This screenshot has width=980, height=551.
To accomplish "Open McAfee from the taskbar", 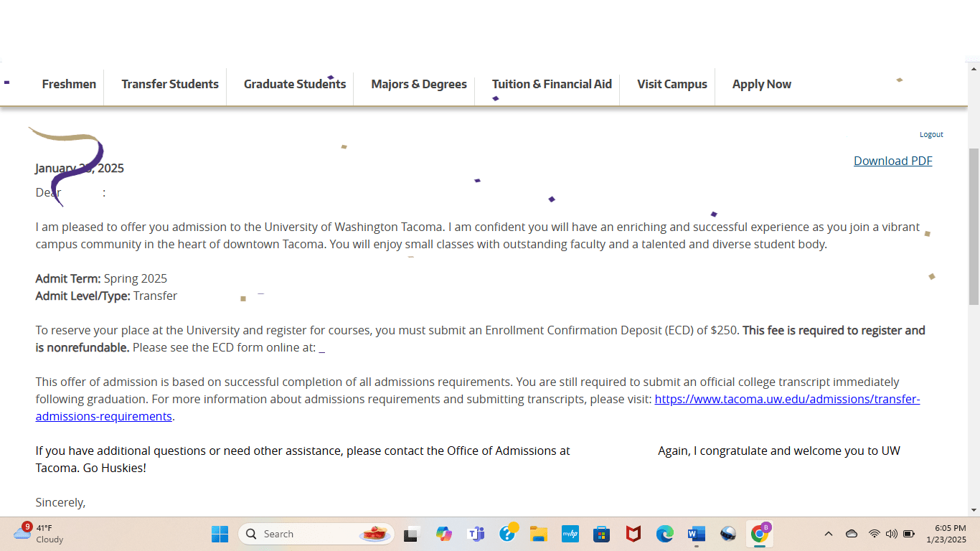I will tap(633, 534).
